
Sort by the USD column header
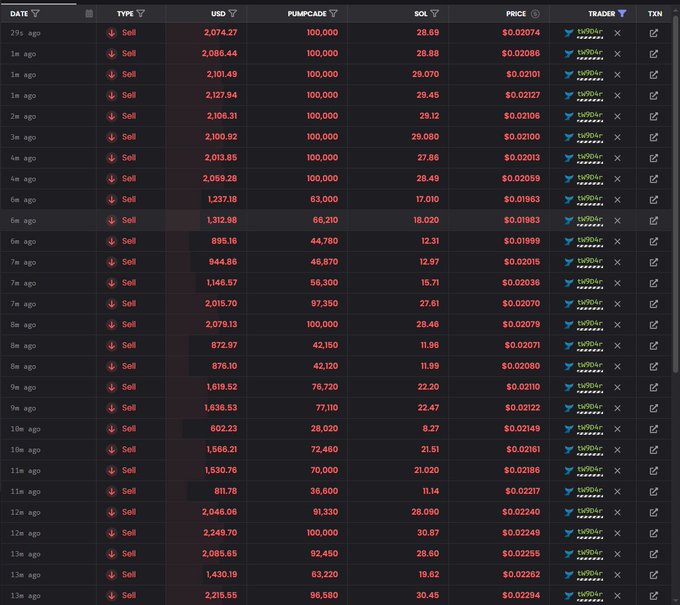coord(218,14)
